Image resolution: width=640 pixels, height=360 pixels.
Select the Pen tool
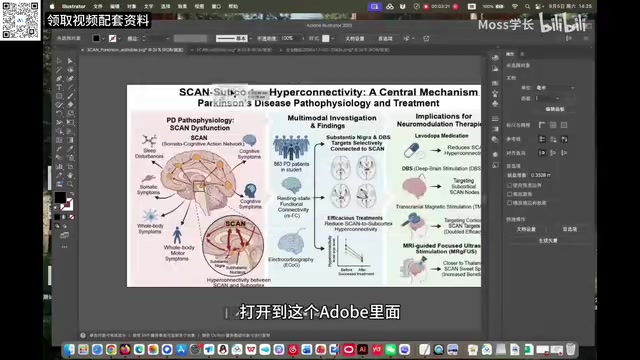point(59,78)
